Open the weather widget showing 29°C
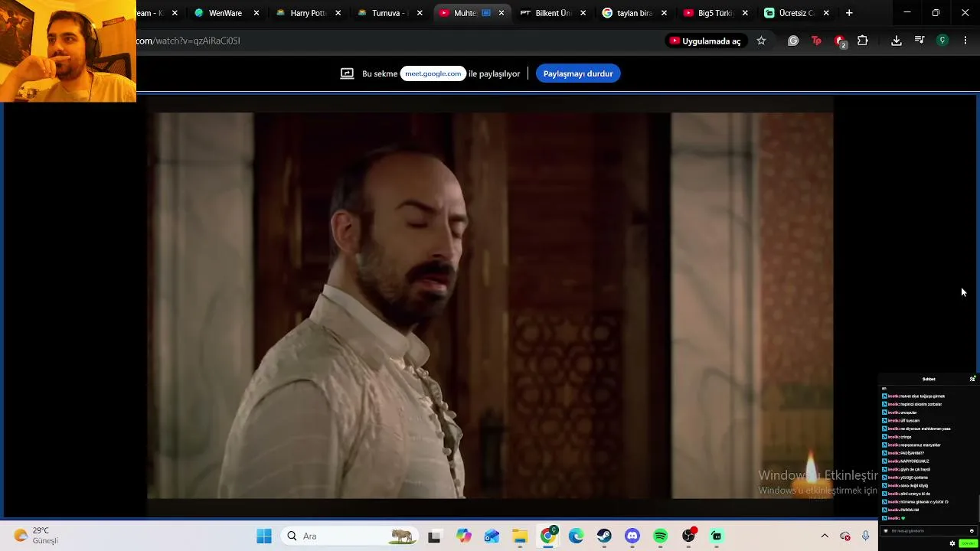The height and width of the screenshot is (551, 980). point(36,536)
